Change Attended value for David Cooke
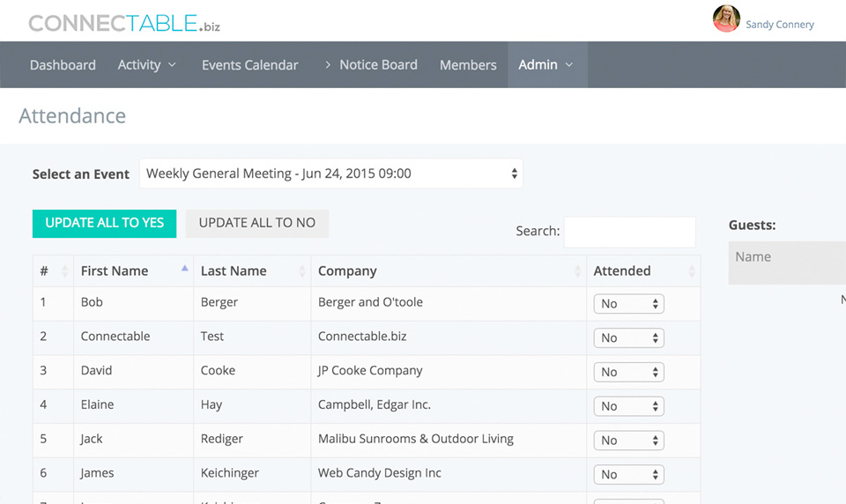846x504 pixels. [x=628, y=372]
